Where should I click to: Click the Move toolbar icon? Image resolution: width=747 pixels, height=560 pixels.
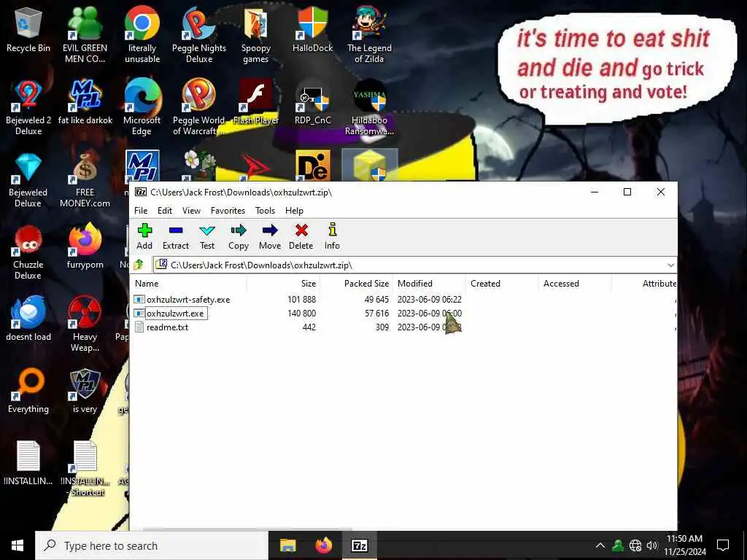point(270,236)
